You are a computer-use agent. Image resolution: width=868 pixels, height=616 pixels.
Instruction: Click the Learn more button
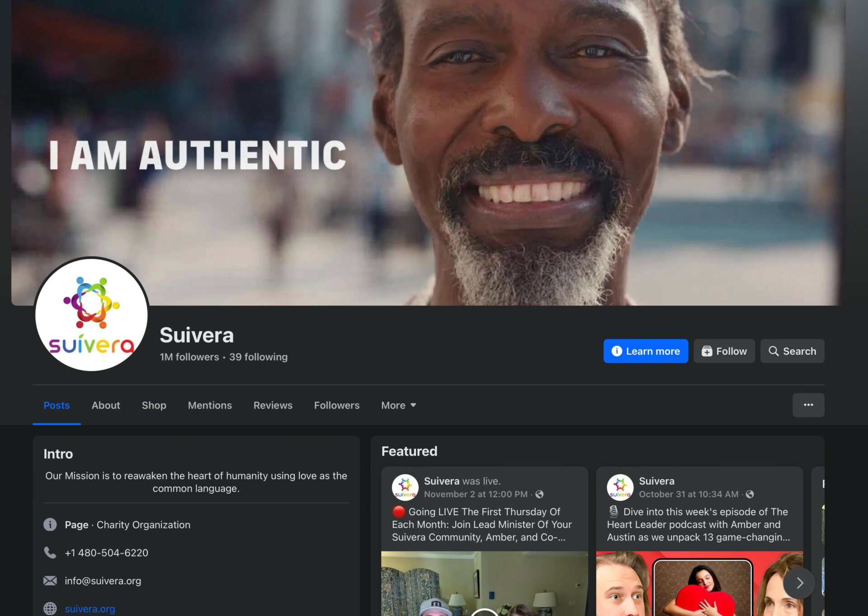point(646,351)
